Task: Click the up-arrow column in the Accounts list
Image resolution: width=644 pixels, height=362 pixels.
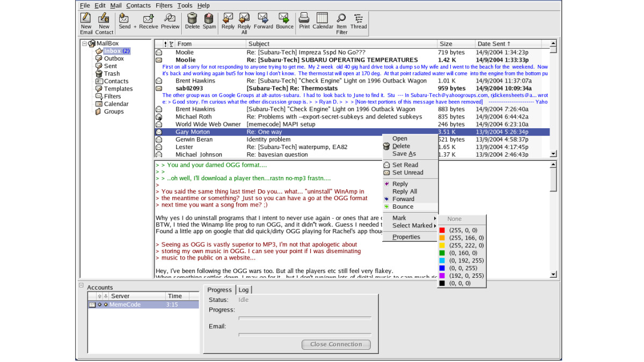Action: point(99,296)
